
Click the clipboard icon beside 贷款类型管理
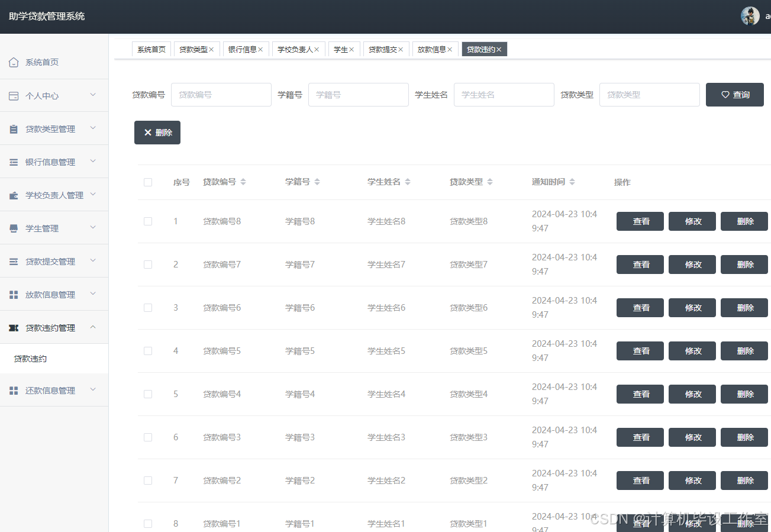pyautogui.click(x=14, y=129)
